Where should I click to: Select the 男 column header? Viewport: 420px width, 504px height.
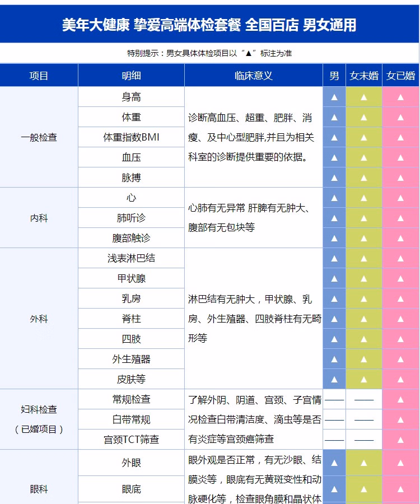(x=334, y=76)
